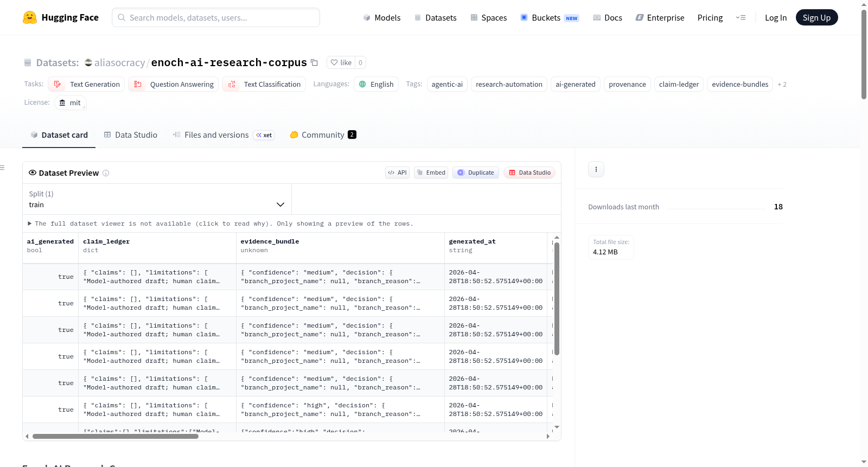The image size is (868, 467).
Task: Click the ai-generated tag
Action: point(576,84)
